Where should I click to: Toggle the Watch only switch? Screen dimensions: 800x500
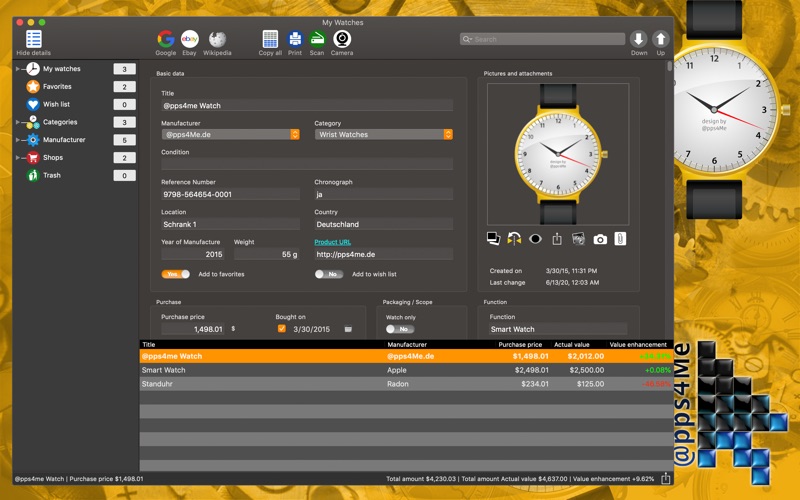(x=400, y=329)
